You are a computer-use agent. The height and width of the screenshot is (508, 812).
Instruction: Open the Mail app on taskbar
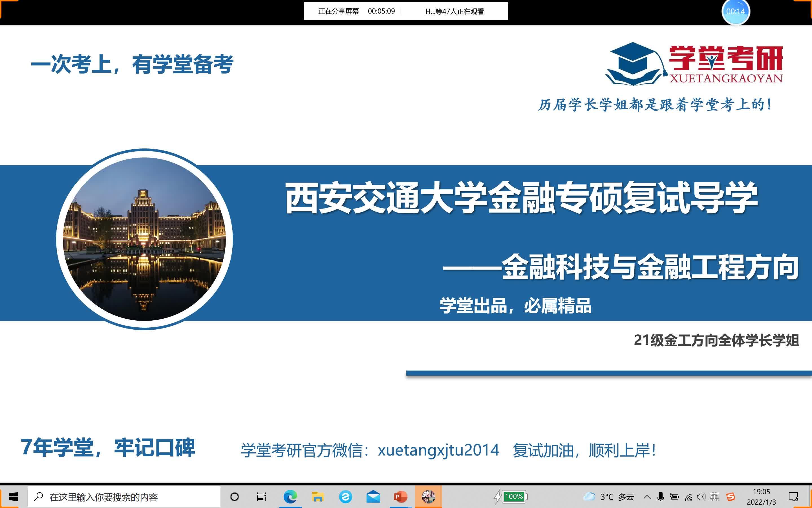click(x=373, y=497)
